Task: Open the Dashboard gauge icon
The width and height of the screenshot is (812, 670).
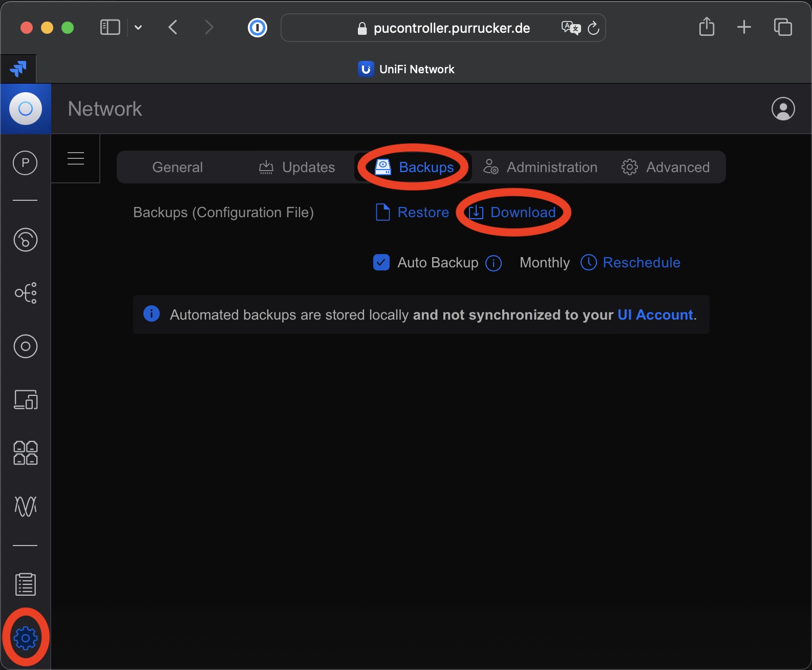Action: tap(25, 240)
